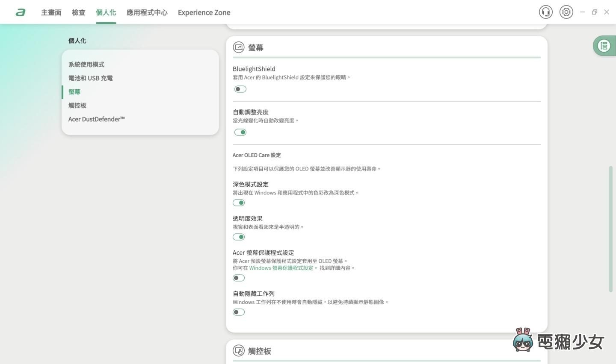Click the 自動隱藏工作列 label text
The height and width of the screenshot is (364, 616).
click(x=254, y=294)
